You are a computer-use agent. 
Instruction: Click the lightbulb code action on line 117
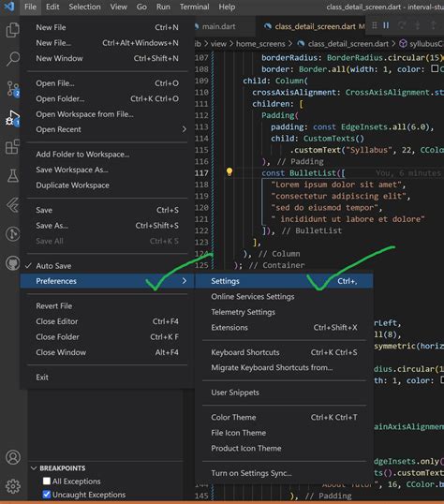tap(229, 172)
